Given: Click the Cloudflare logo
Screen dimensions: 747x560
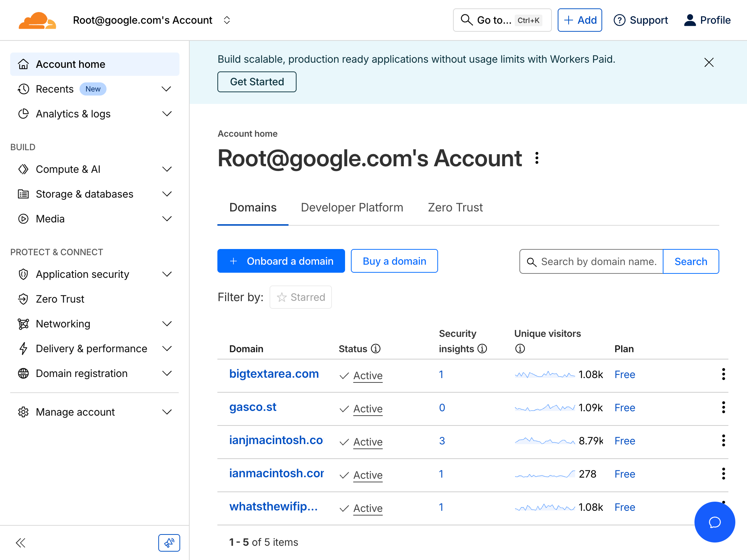Looking at the screenshot, I should (x=37, y=20).
